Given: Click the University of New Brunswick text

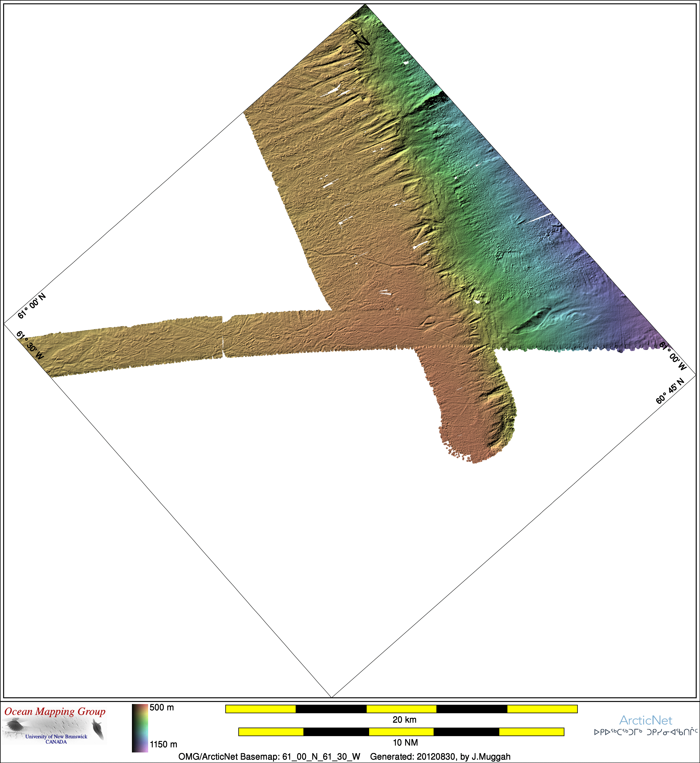Looking at the screenshot, I should click(x=56, y=736).
